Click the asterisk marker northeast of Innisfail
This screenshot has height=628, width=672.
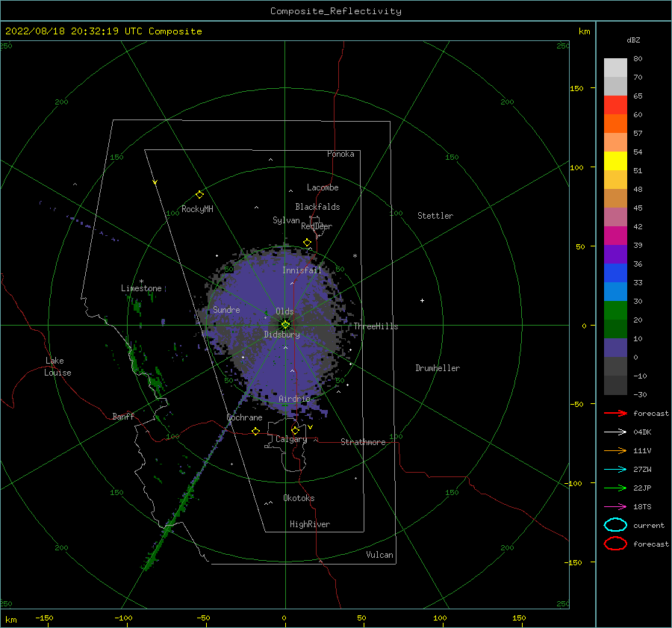(355, 256)
